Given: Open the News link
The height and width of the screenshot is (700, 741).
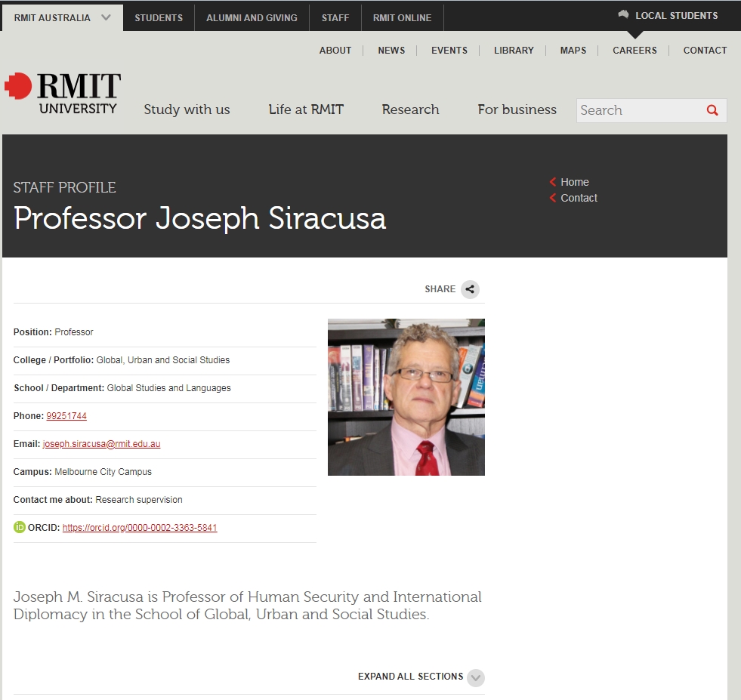Looking at the screenshot, I should (391, 51).
